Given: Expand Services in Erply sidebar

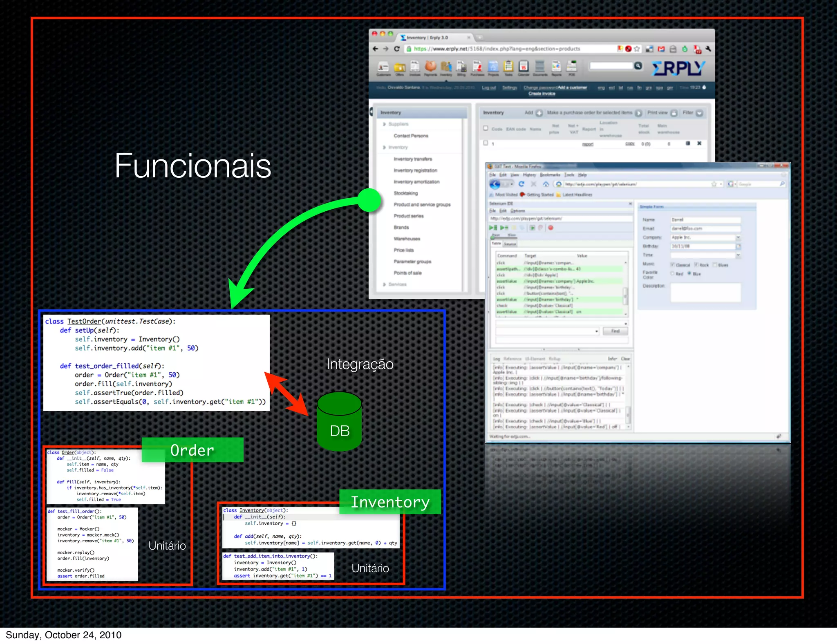Looking at the screenshot, I should [384, 284].
